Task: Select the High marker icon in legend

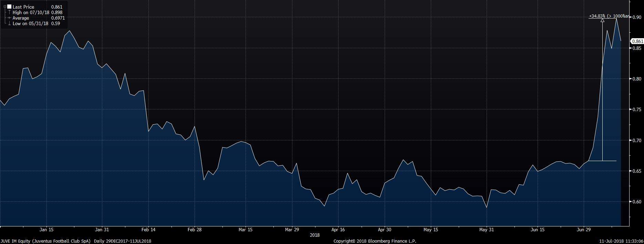Action: 9,12
